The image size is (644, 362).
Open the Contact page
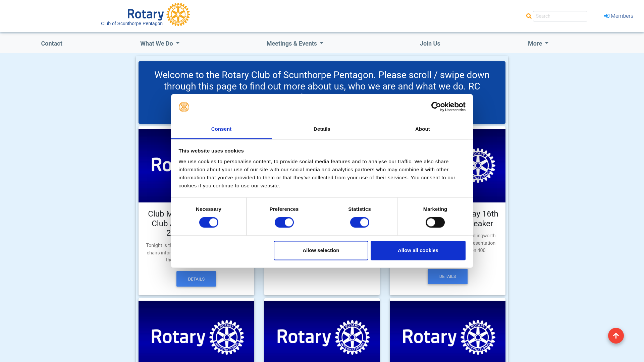tap(52, 44)
